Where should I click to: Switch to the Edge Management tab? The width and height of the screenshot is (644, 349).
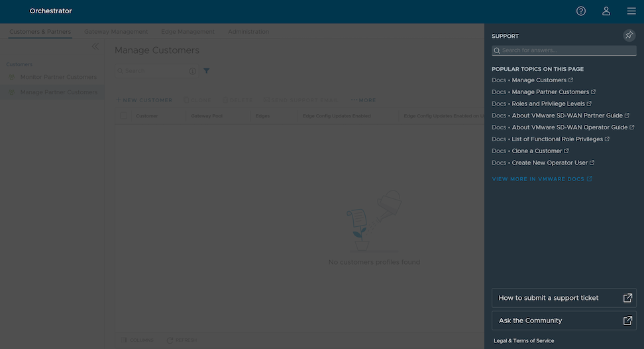click(188, 32)
